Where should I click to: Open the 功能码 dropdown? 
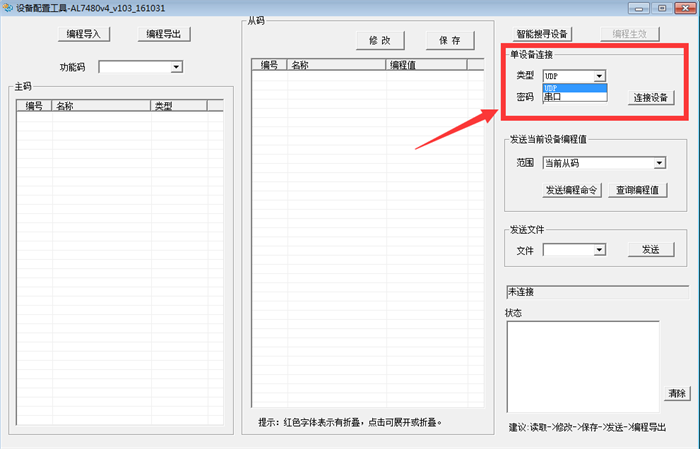176,67
